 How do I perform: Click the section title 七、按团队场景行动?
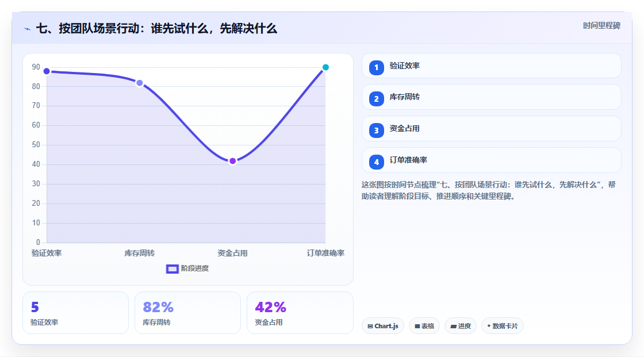tap(156, 29)
